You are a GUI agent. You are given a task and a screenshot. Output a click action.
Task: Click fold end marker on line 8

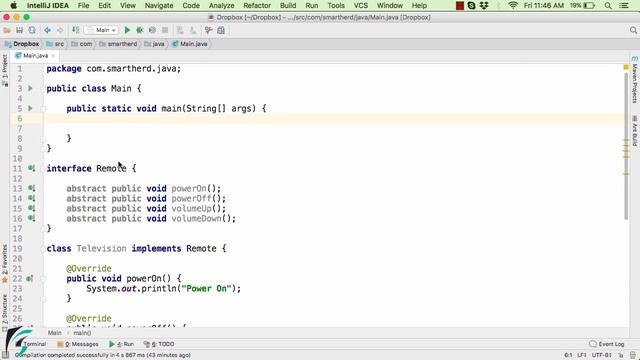coord(43,139)
